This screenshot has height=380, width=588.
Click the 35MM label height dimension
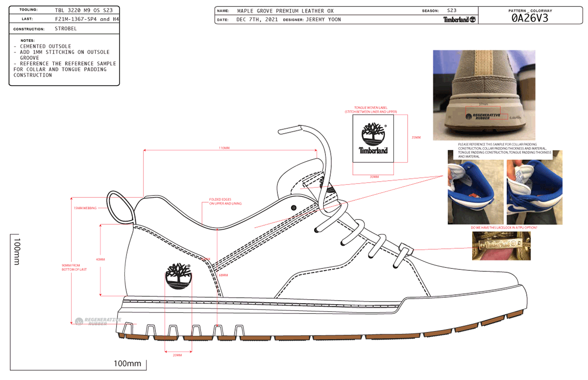pos(416,138)
